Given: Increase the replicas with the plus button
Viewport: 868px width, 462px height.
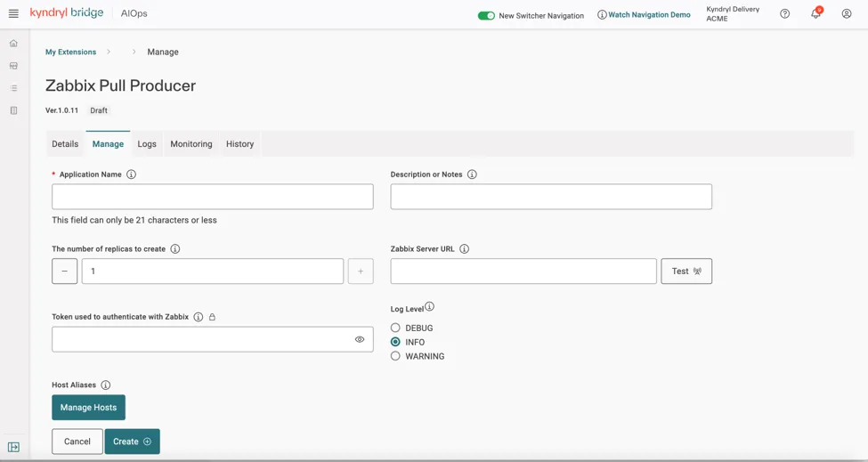Looking at the screenshot, I should pos(361,272).
